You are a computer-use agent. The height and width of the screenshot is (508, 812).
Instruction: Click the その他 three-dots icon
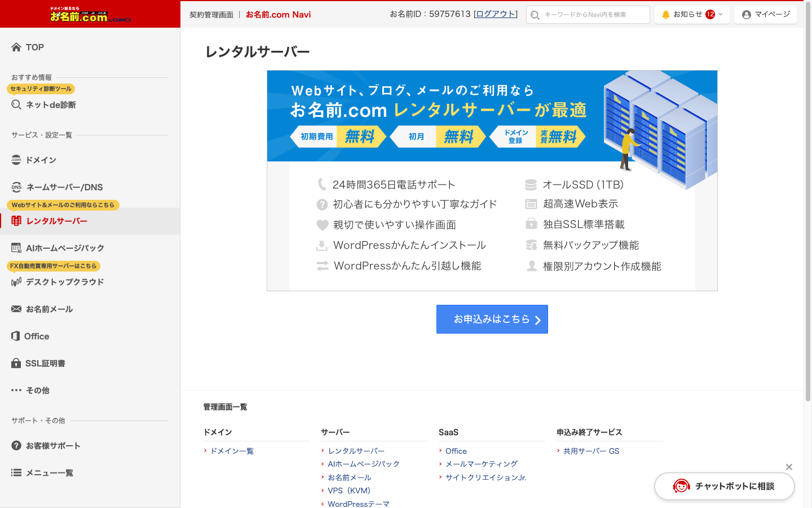click(x=16, y=390)
